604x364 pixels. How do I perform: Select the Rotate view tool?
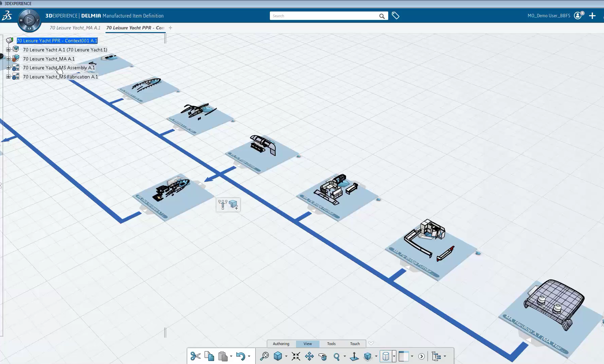point(323,356)
